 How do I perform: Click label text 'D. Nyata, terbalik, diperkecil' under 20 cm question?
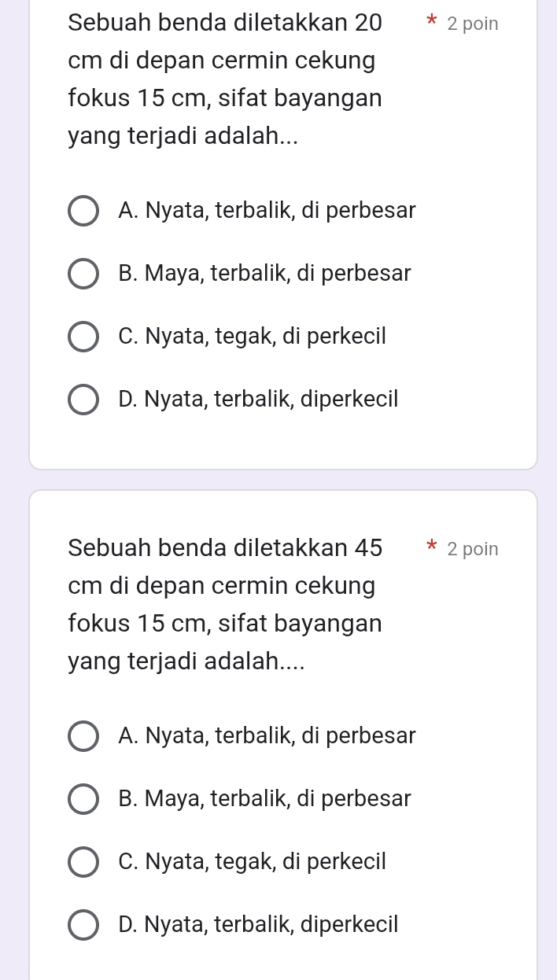(x=258, y=400)
